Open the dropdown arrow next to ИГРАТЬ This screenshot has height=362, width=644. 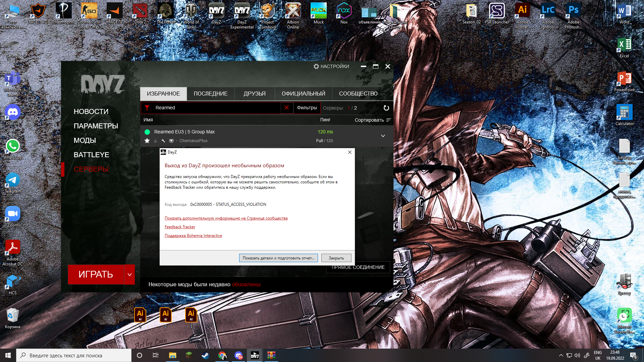[129, 275]
